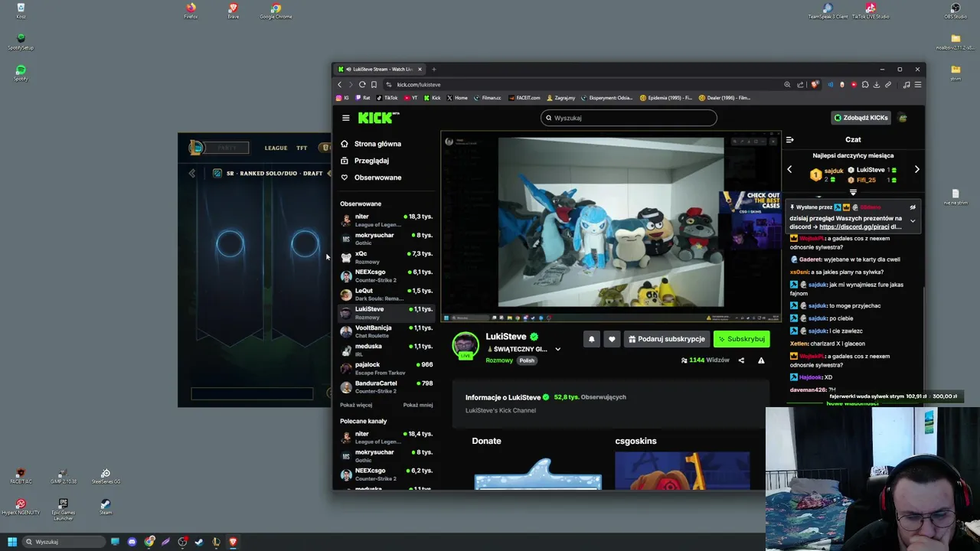Image resolution: width=980 pixels, height=551 pixels.
Task: Open VooltBanicja channel in sidebar
Action: (386, 331)
